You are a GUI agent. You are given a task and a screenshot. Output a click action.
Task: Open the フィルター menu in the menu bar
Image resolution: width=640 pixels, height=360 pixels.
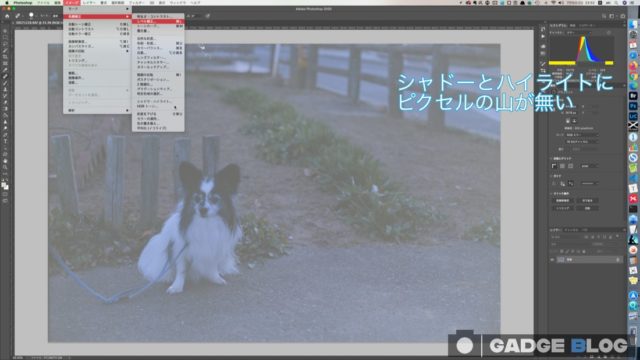(x=136, y=2)
